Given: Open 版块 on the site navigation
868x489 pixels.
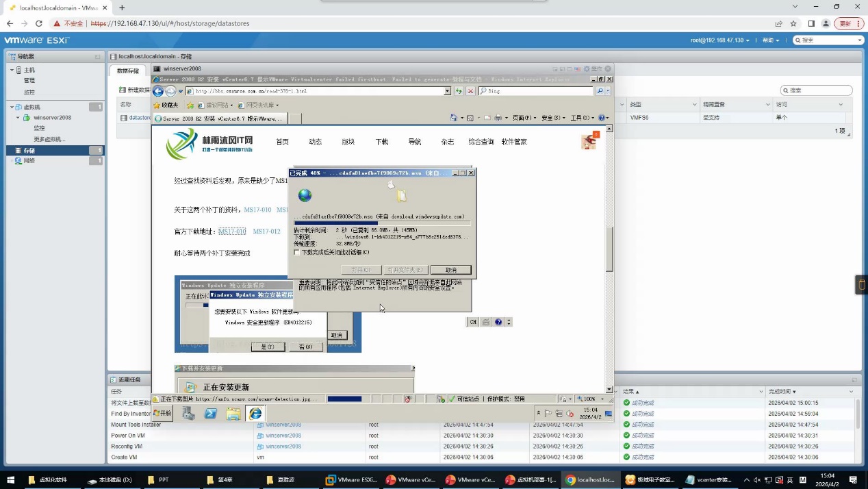Looking at the screenshot, I should tap(348, 142).
